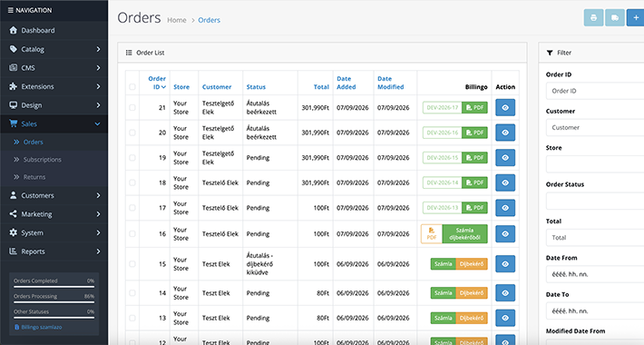View order 17 with eye button
644x345 pixels.
coord(505,208)
